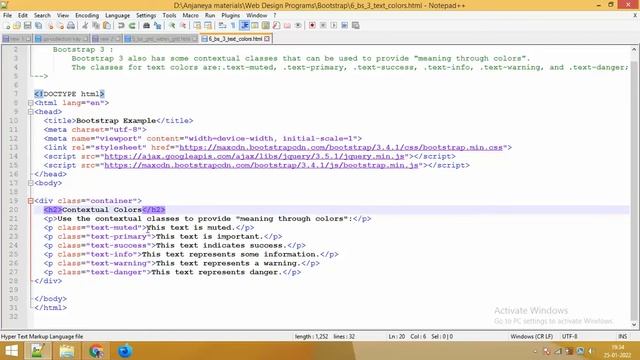Click the bootstrap.min.css URL on line 13
The height and width of the screenshot is (360, 640).
tap(341, 148)
